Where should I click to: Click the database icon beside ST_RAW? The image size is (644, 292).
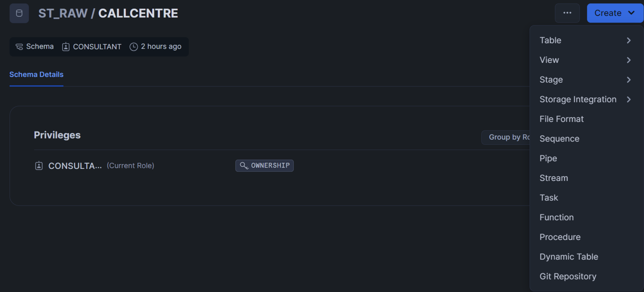(x=19, y=13)
